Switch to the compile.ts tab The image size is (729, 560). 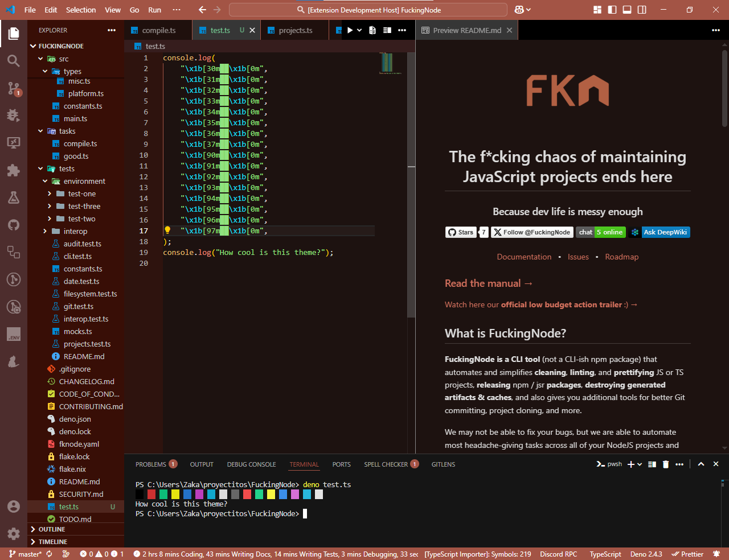[x=158, y=30]
